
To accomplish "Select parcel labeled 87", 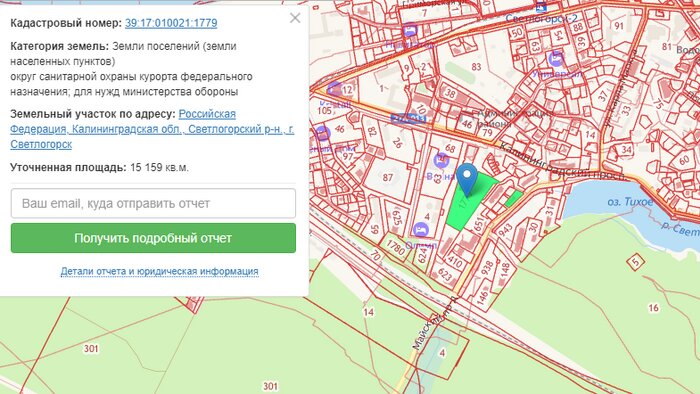I will click(x=387, y=178).
